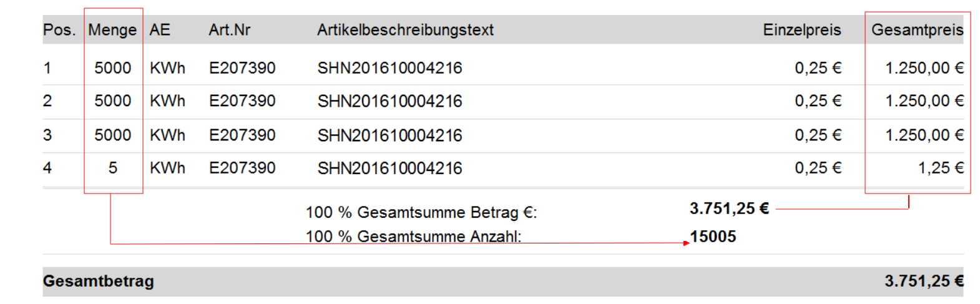The width and height of the screenshot is (980, 304).
Task: Click the Einzelpreis column header
Action: (801, 30)
